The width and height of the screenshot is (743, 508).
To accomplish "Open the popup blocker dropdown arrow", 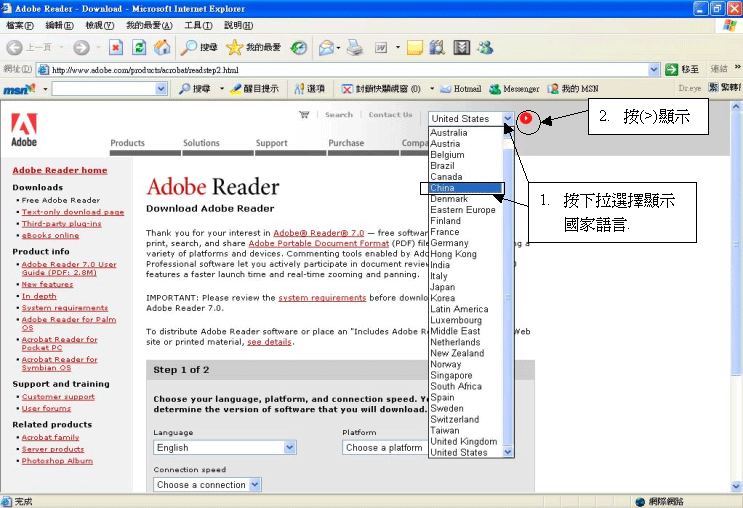I will 432,89.
